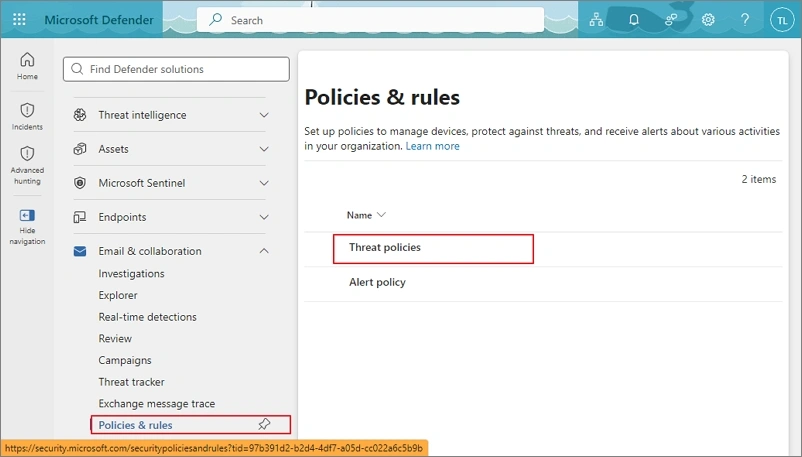
Task: Click the Policies & rules page heading
Action: 382,97
